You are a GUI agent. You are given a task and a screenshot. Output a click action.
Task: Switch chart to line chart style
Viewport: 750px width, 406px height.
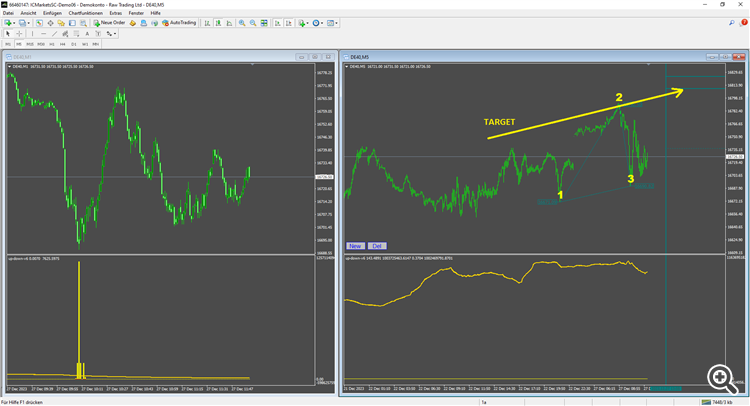click(x=229, y=23)
